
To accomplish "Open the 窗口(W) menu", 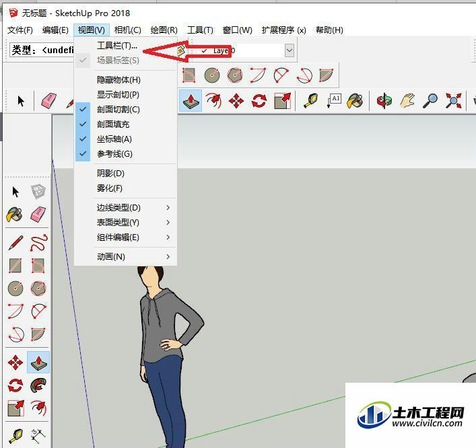I will point(238,30).
